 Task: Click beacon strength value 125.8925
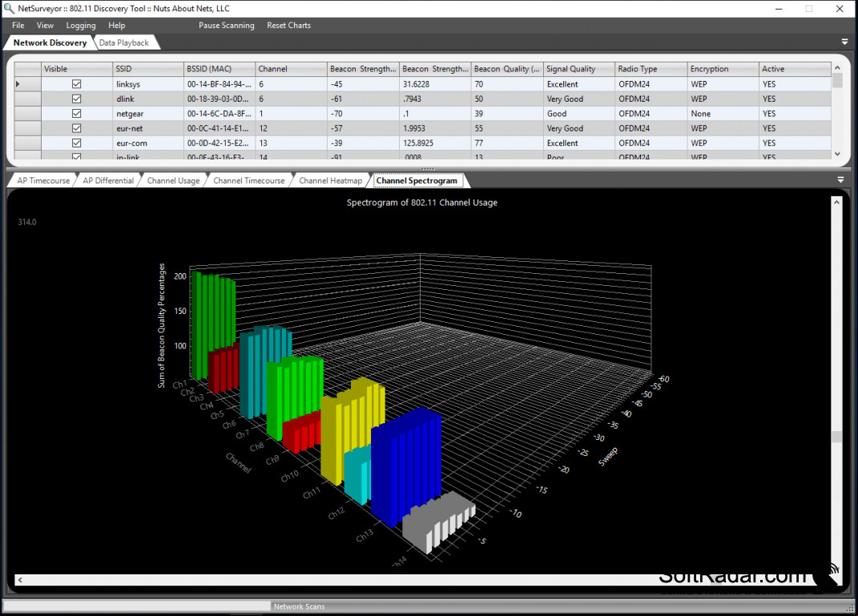[435, 143]
